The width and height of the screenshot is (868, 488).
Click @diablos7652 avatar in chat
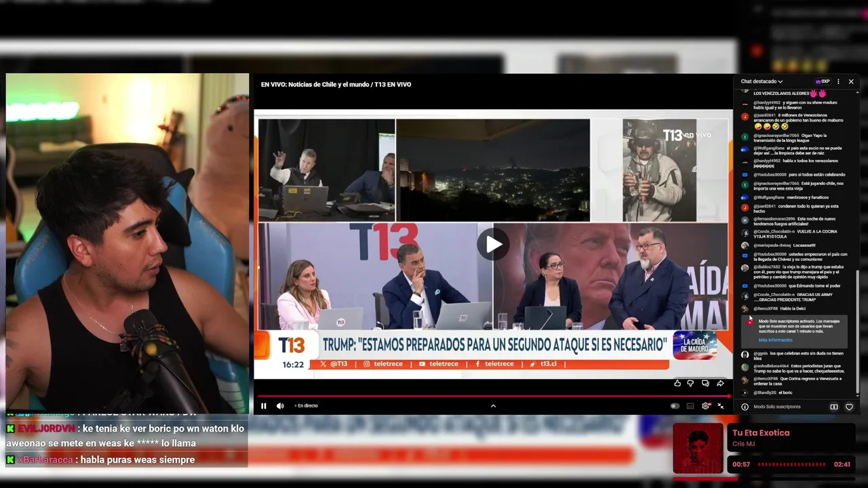pyautogui.click(x=745, y=268)
